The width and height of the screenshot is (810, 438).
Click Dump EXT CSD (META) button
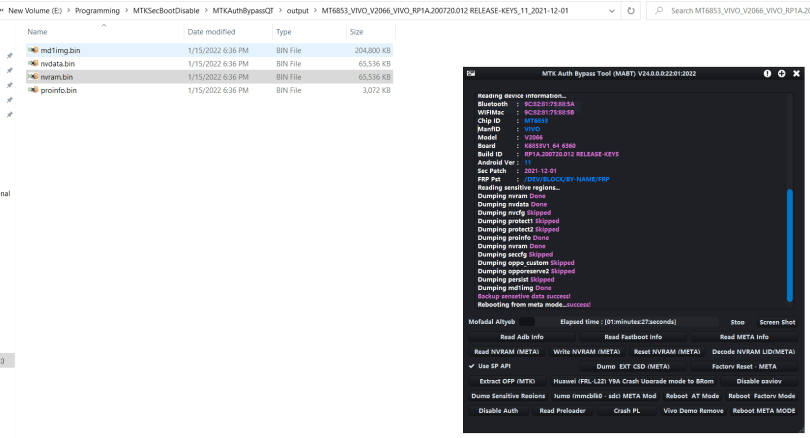tap(633, 366)
